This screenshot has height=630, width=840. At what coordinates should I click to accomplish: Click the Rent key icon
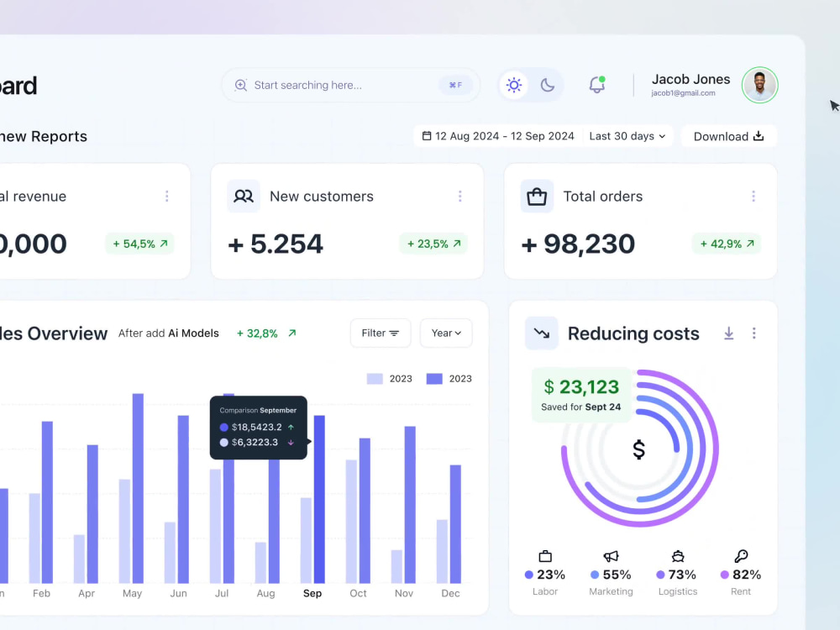742,556
